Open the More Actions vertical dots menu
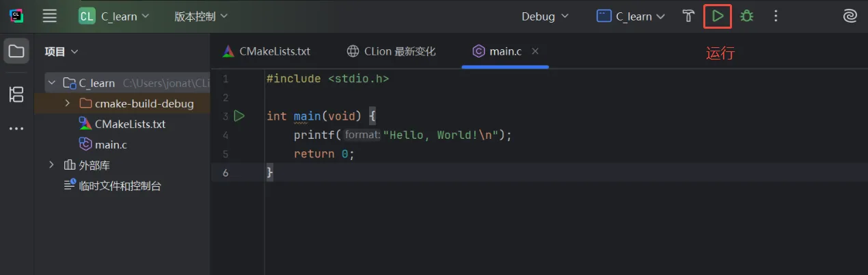The width and height of the screenshot is (868, 275). tap(776, 16)
